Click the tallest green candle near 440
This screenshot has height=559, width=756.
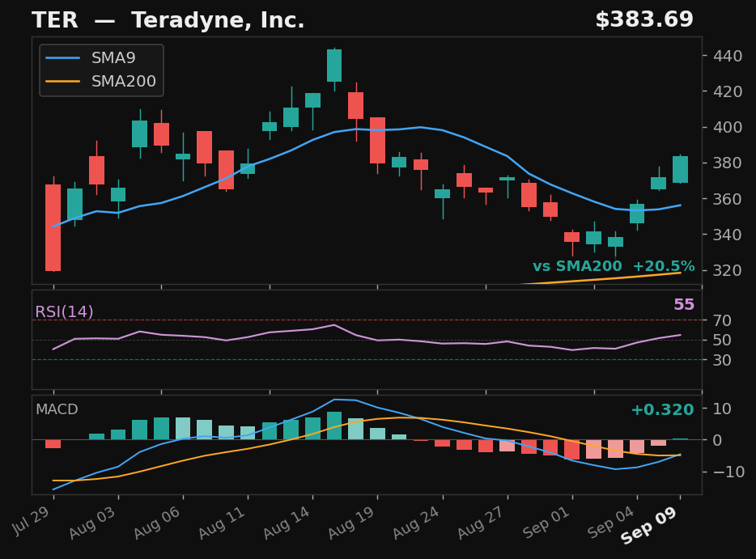pos(334,66)
